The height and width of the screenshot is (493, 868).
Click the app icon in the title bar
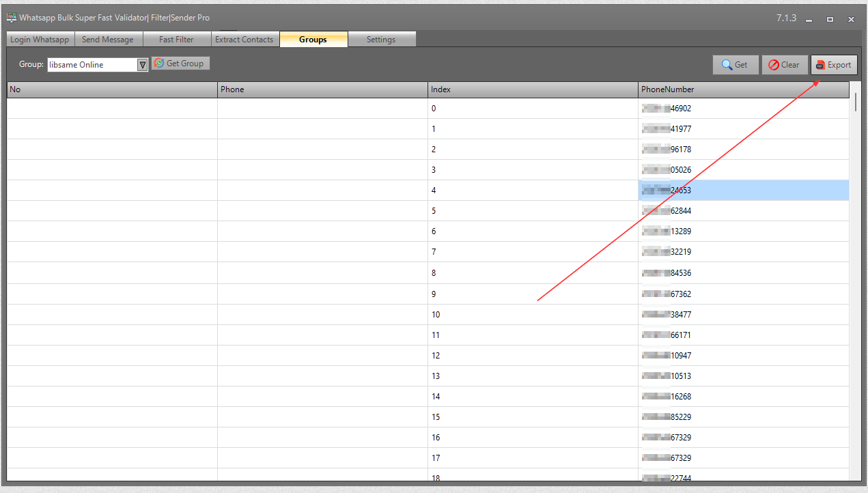click(x=12, y=18)
